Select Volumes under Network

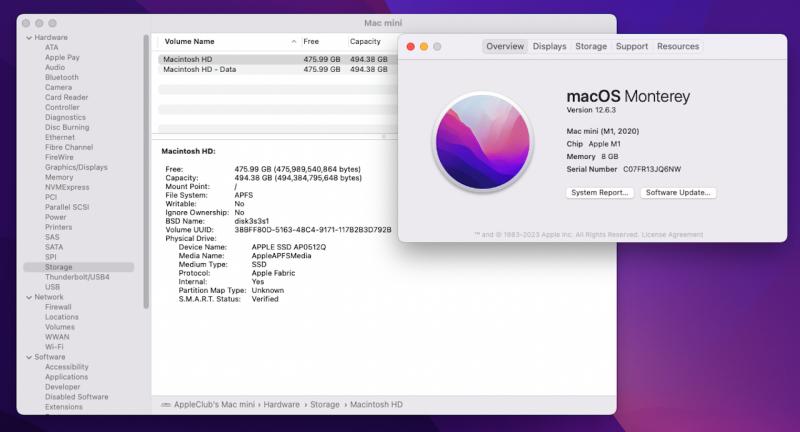[x=60, y=327]
